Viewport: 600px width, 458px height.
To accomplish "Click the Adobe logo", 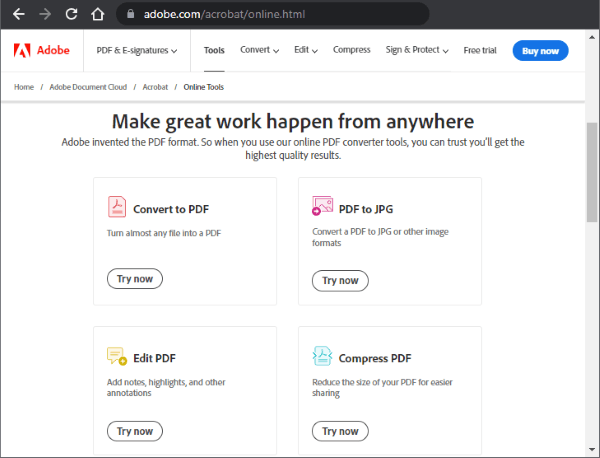I will point(42,50).
